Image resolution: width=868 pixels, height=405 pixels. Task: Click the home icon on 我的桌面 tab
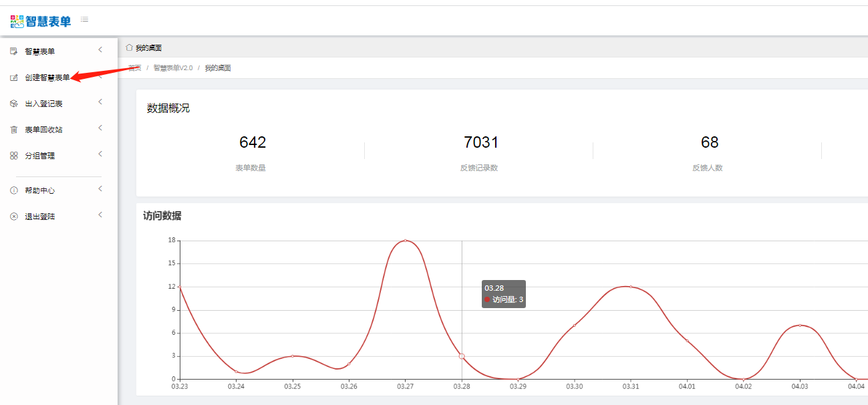(129, 47)
